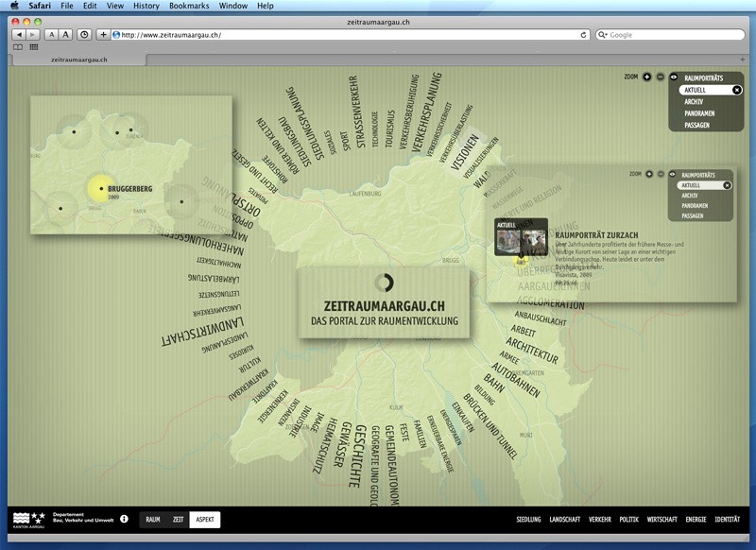Select Archiv in the top-right Raumporträts menu

(694, 101)
